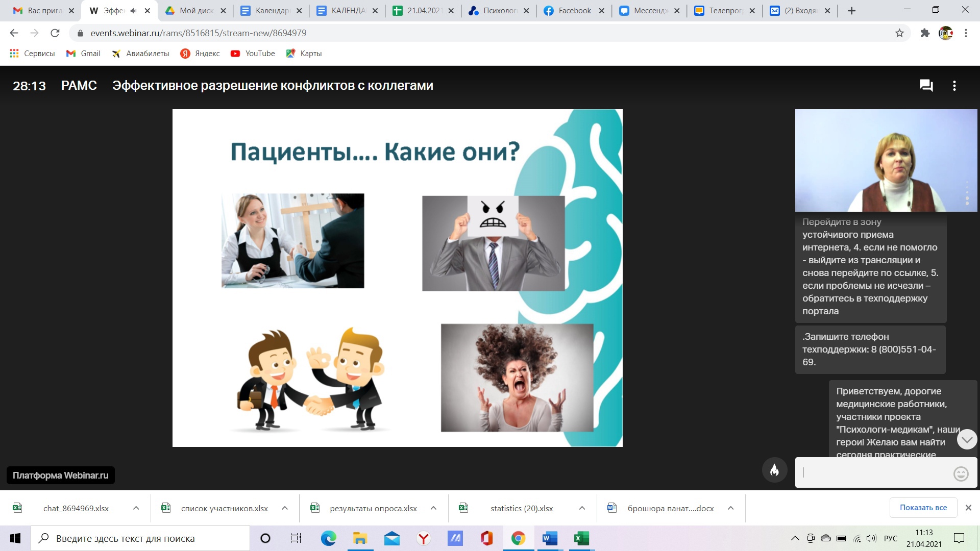Open Chrome extensions puzzle icon

(925, 33)
